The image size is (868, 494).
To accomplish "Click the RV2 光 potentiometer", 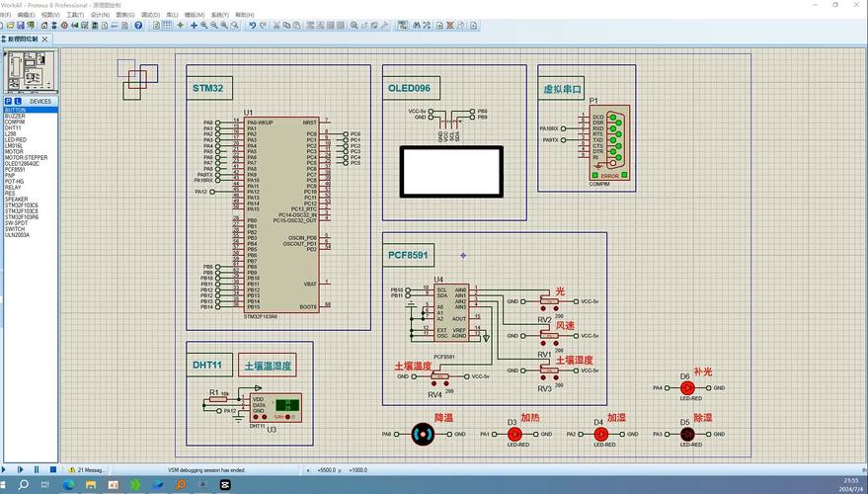I will point(549,301).
